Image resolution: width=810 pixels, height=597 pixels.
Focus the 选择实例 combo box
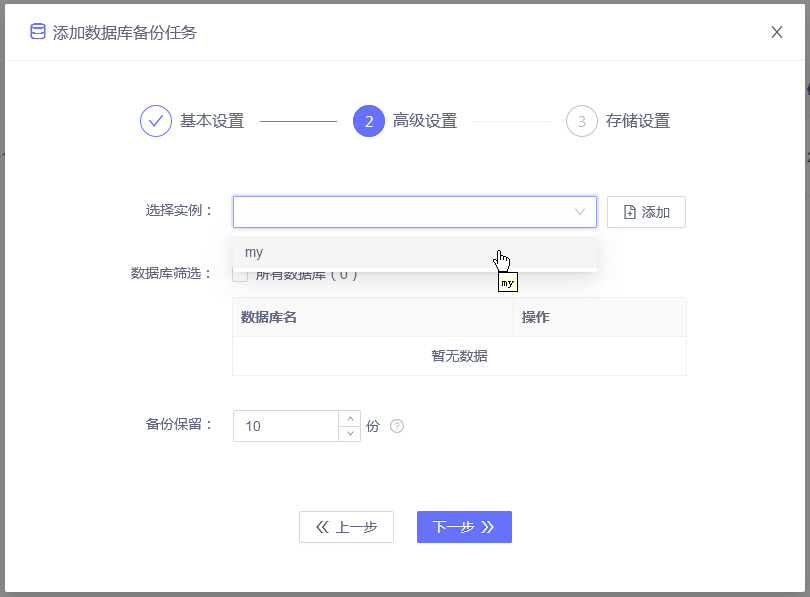(x=400, y=212)
